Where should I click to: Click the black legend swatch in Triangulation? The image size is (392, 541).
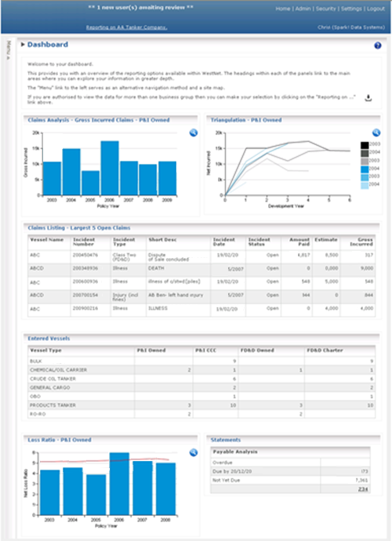365,145
